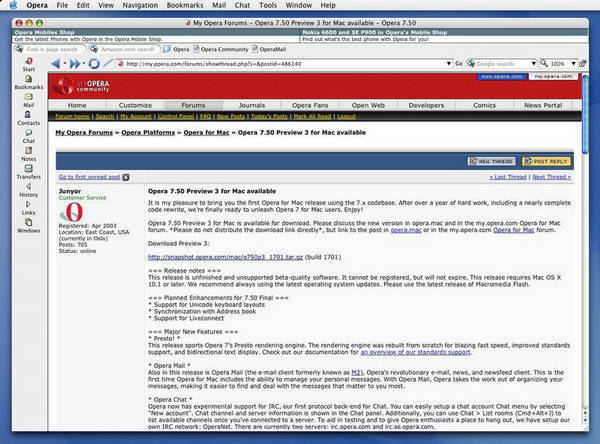This screenshot has width=600, height=444.
Task: Click the page vertical scrollbar thumb
Action: tap(585, 114)
